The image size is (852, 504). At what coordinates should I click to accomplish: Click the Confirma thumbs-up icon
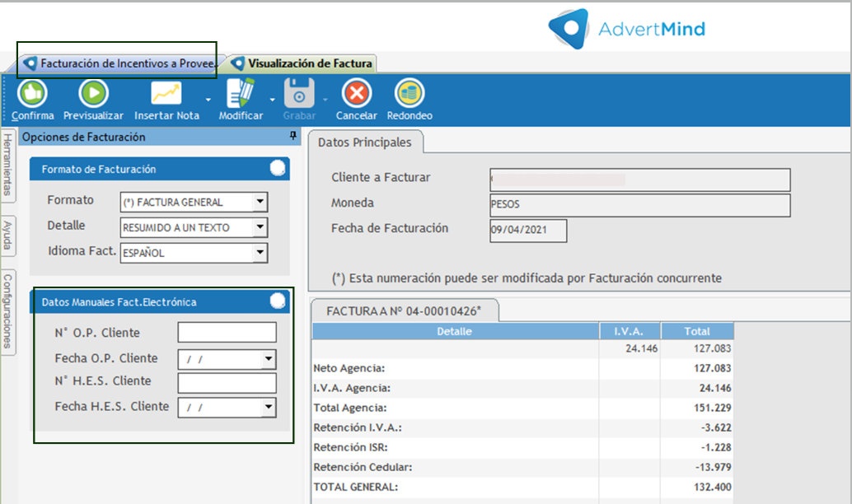32,93
